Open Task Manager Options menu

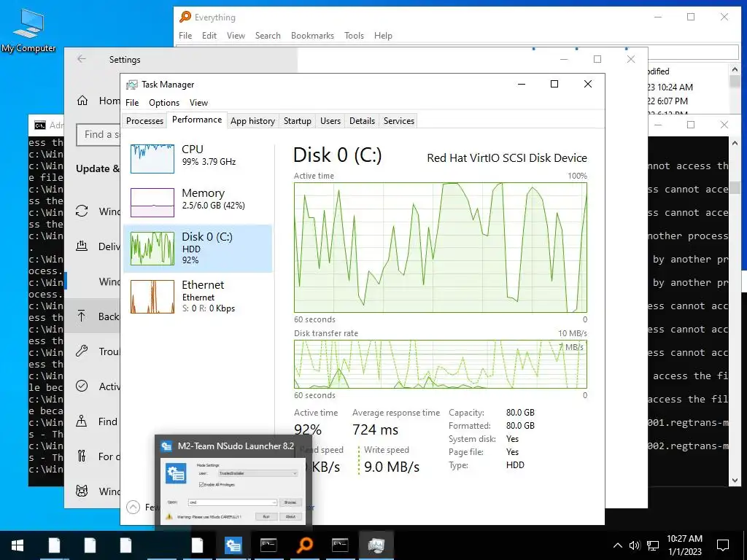point(164,103)
